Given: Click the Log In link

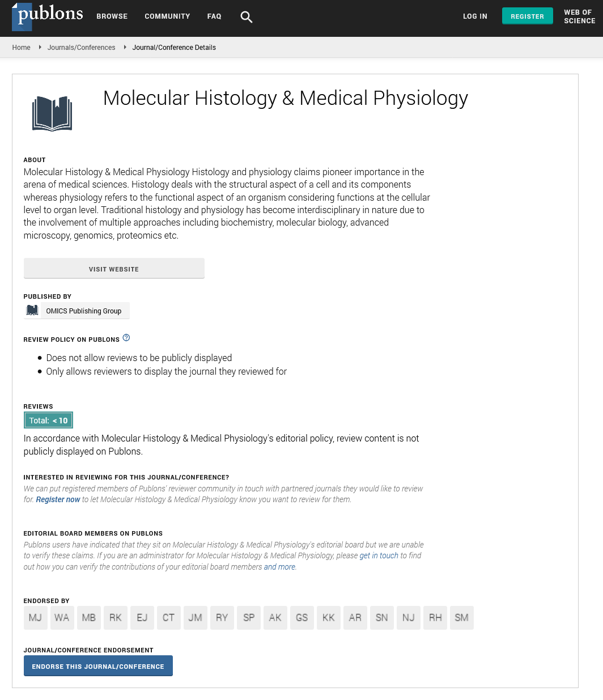Looking at the screenshot, I should tap(475, 16).
